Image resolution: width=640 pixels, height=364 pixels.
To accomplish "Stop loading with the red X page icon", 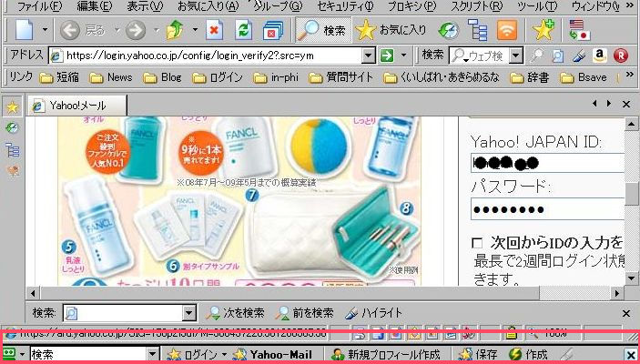I will (x=214, y=30).
